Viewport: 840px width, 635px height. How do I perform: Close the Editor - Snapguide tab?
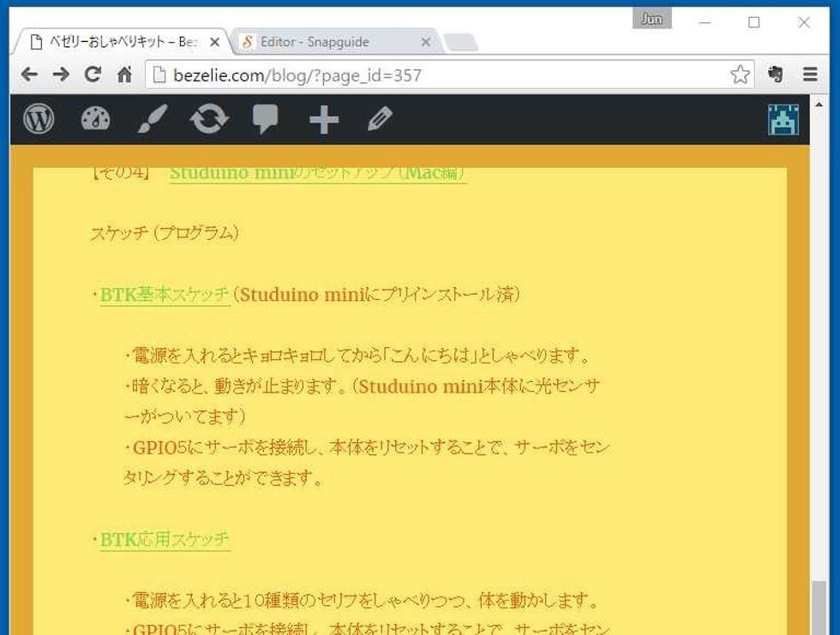pos(426,42)
